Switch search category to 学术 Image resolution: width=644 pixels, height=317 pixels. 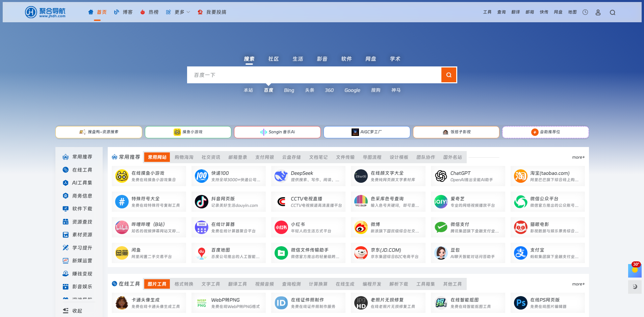395,59
